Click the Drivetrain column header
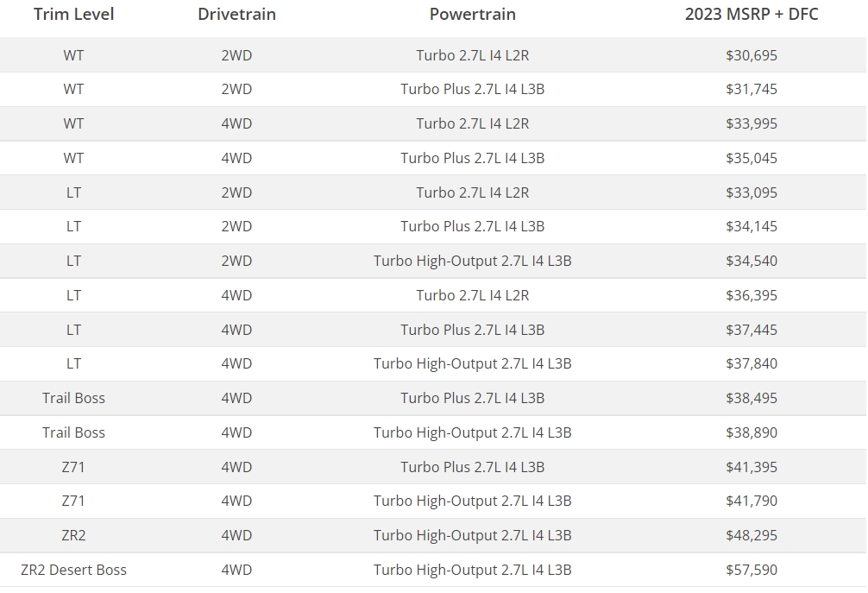Viewport: 868px width, 593px height. (237, 15)
